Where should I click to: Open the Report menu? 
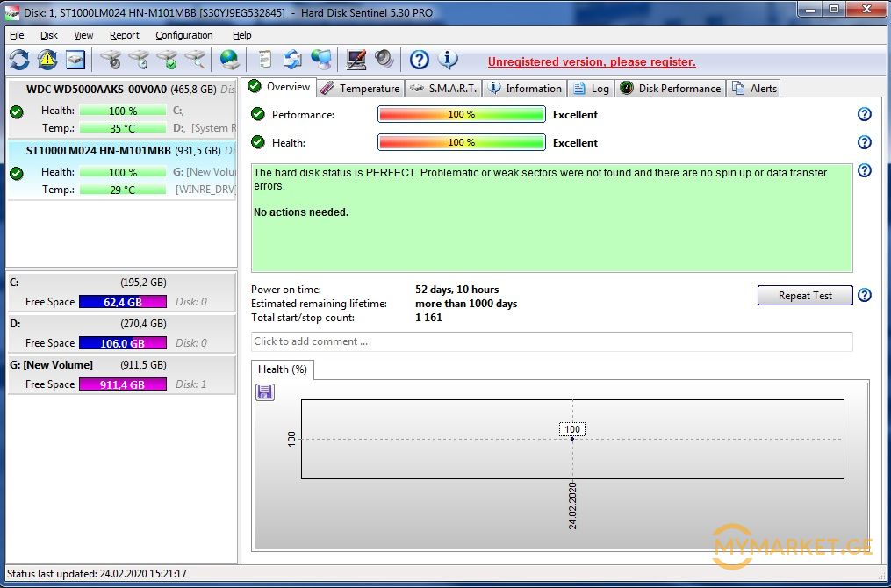[x=125, y=35]
